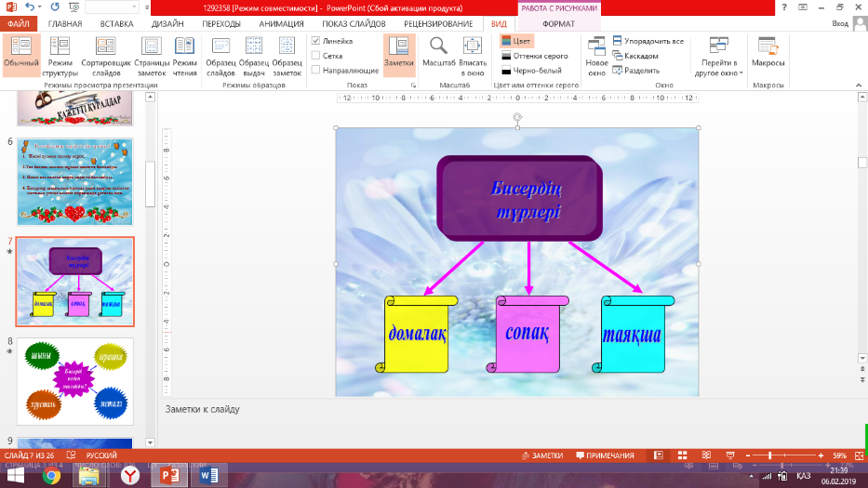The height and width of the screenshot is (488, 868).
Task: Enable the Сетка gridlines checkbox
Action: click(315, 56)
